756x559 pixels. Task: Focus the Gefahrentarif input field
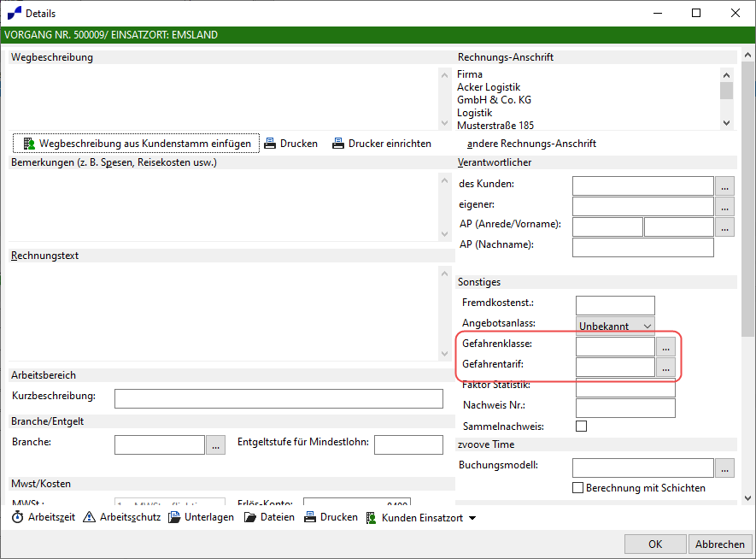click(x=615, y=367)
